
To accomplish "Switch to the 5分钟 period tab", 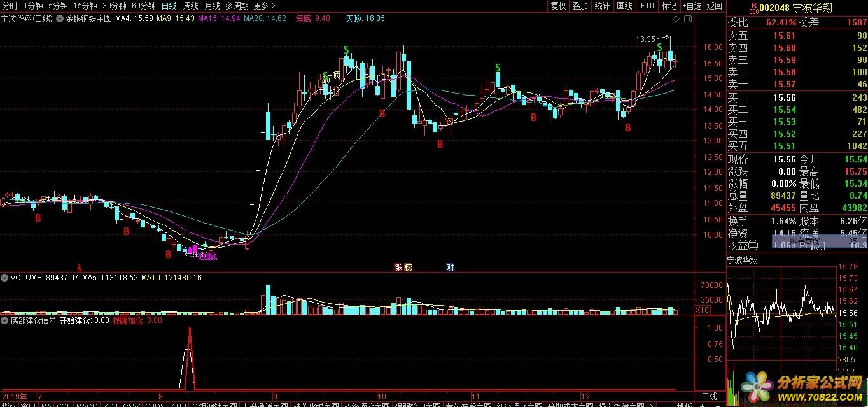I will click(59, 6).
